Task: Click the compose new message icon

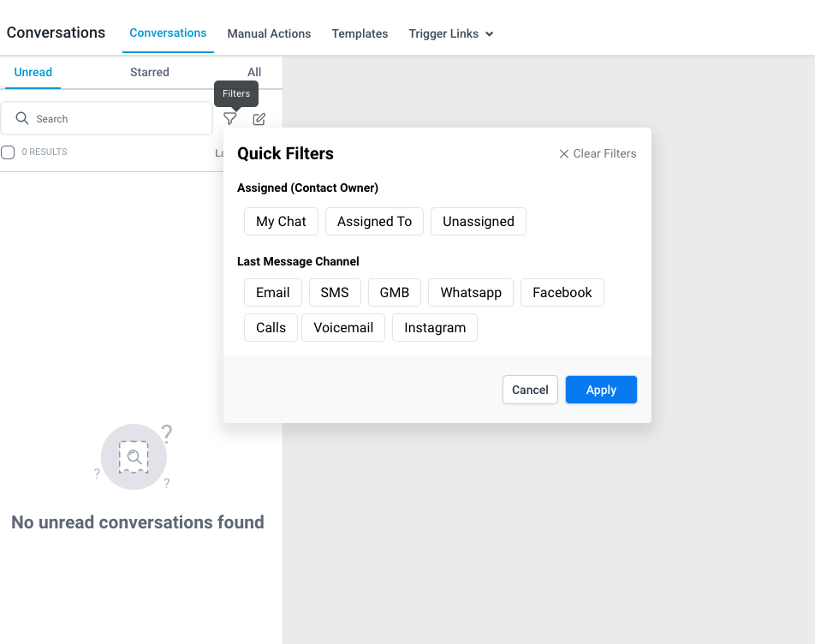Action: (259, 119)
